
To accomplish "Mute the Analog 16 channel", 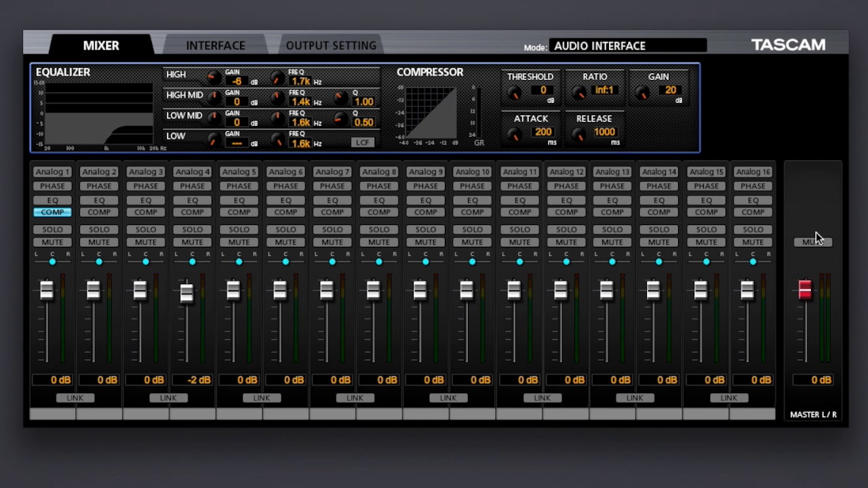I will click(x=753, y=242).
